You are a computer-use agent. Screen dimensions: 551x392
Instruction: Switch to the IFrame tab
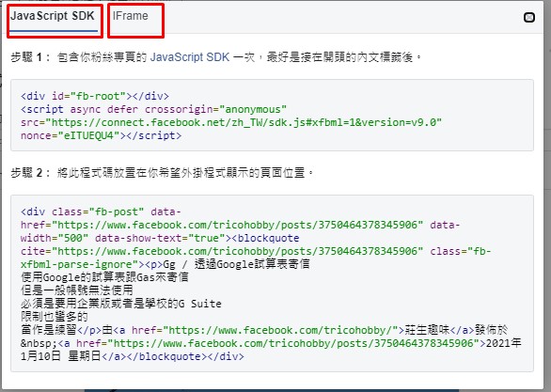pos(131,16)
